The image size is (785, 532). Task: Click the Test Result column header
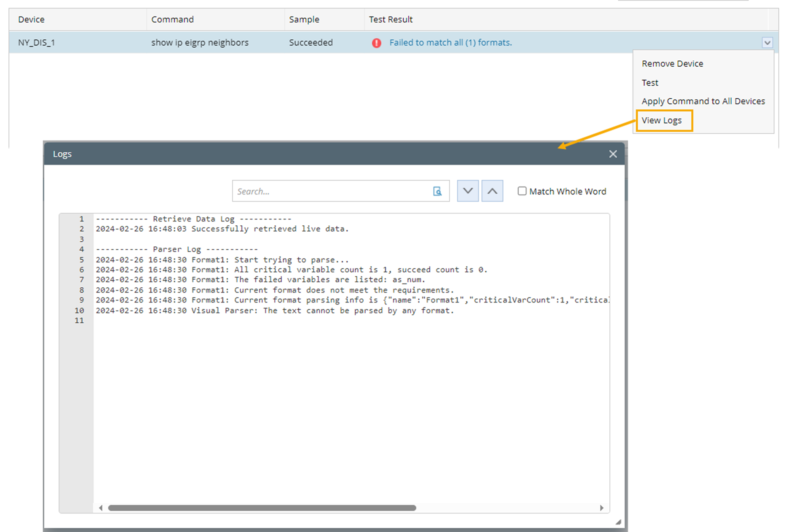[x=391, y=19]
